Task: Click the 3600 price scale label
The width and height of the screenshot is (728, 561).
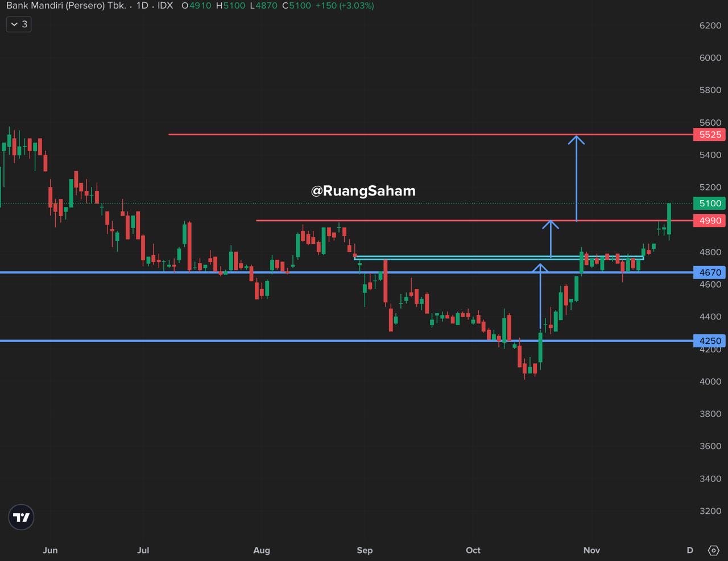Action: [x=710, y=447]
